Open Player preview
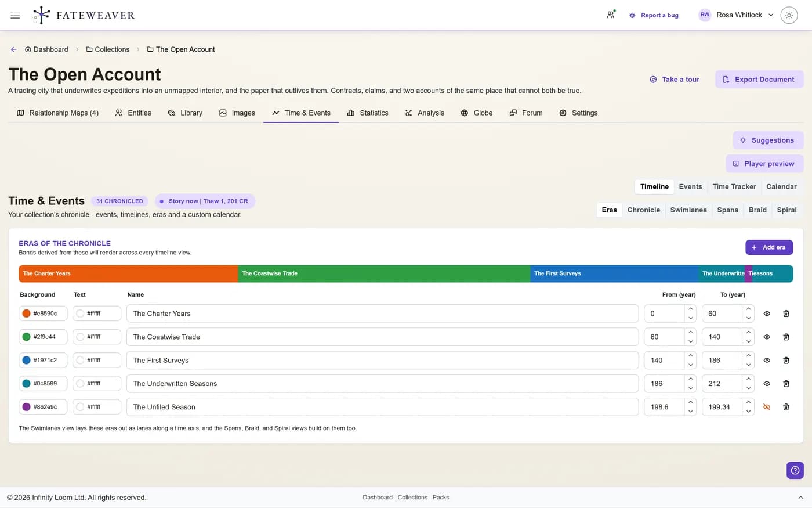Viewport: 812px width, 508px height. point(764,164)
